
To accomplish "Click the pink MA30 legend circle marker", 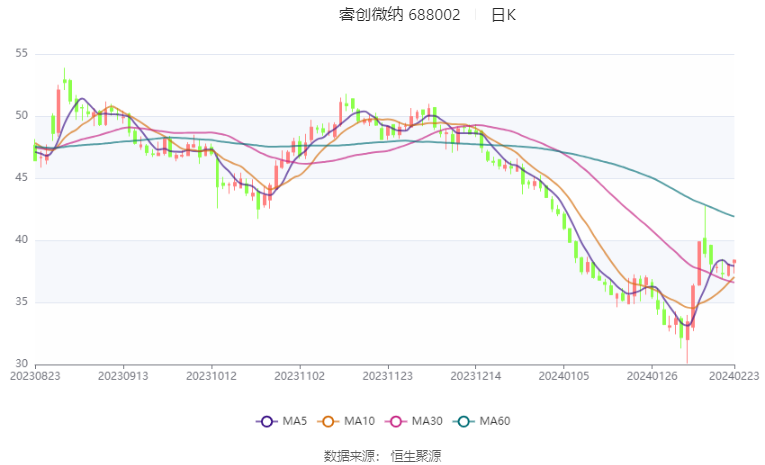I will (x=396, y=422).
